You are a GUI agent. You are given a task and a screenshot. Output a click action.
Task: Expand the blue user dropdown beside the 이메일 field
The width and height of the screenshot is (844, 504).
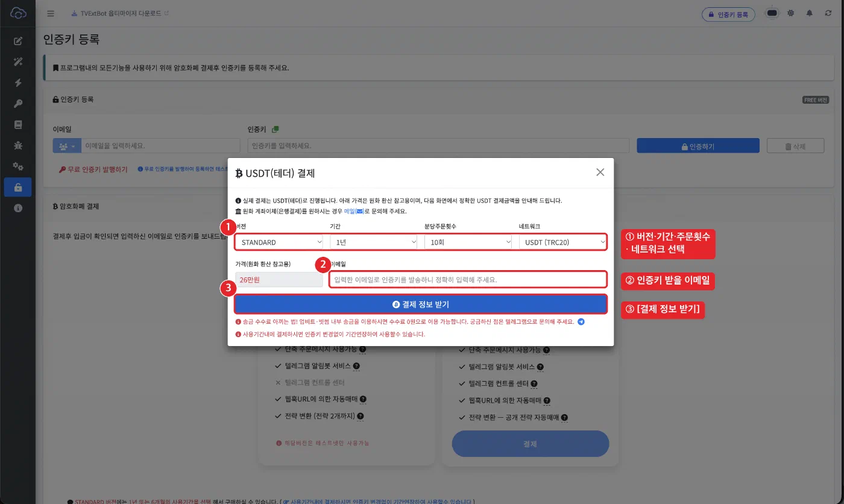tap(67, 146)
